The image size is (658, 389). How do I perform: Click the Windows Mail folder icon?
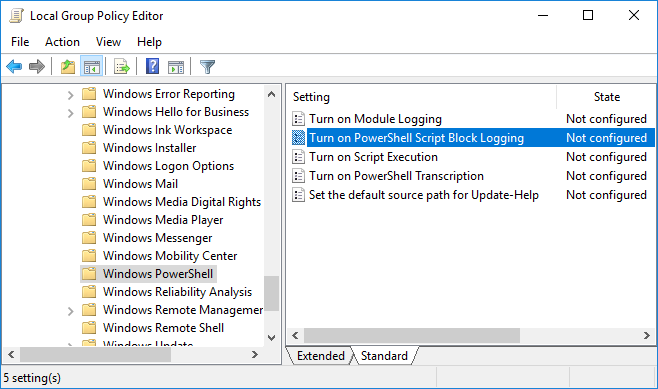click(89, 184)
